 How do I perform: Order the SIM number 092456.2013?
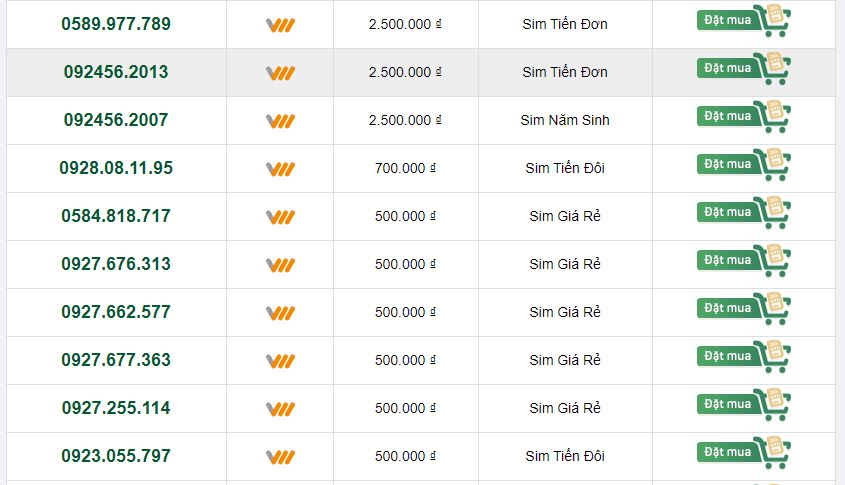tap(743, 69)
